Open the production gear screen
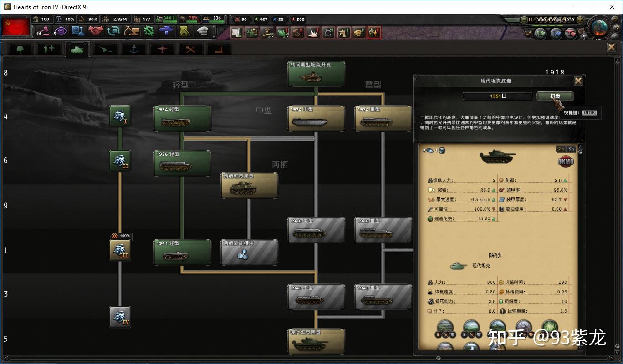Viewport: 623px width, 364px height. tap(149, 31)
